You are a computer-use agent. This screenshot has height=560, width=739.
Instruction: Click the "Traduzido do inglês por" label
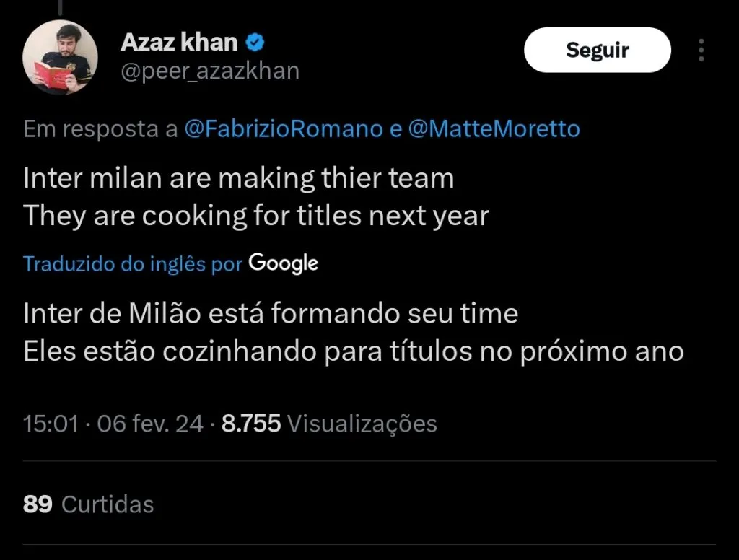click(132, 264)
